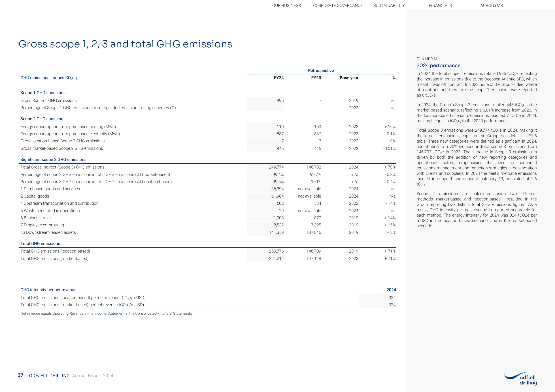Image resolution: width=555 pixels, height=392 pixels.
Task: Click the Gross Scope 1 FY24 value 995
Action: pos(280,101)
